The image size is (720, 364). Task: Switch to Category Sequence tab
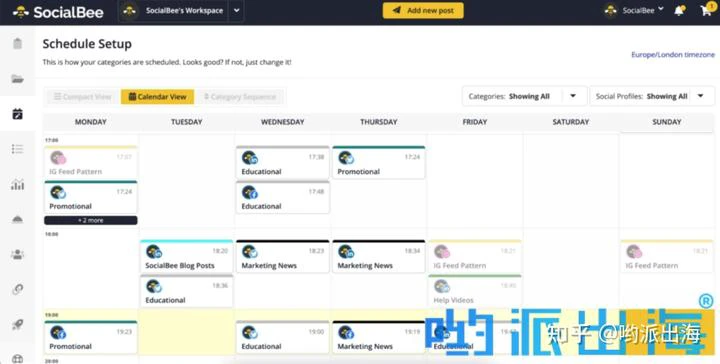tap(240, 97)
